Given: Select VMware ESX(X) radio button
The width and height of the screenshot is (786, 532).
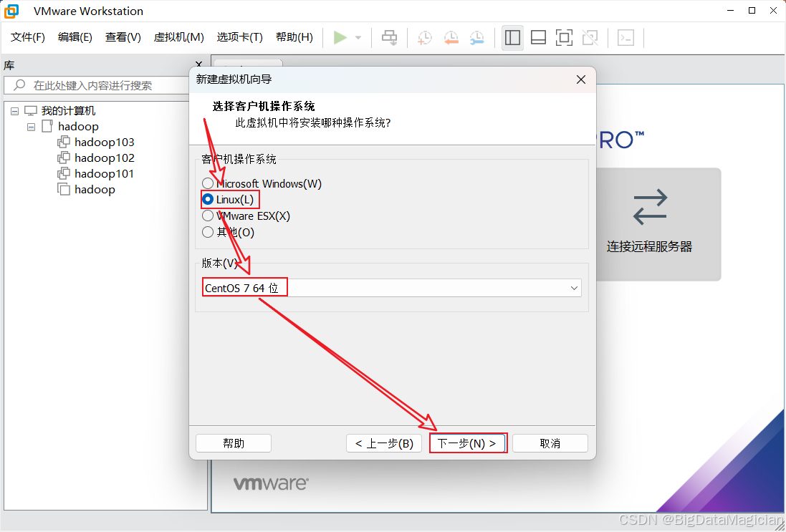Looking at the screenshot, I should coord(208,216).
